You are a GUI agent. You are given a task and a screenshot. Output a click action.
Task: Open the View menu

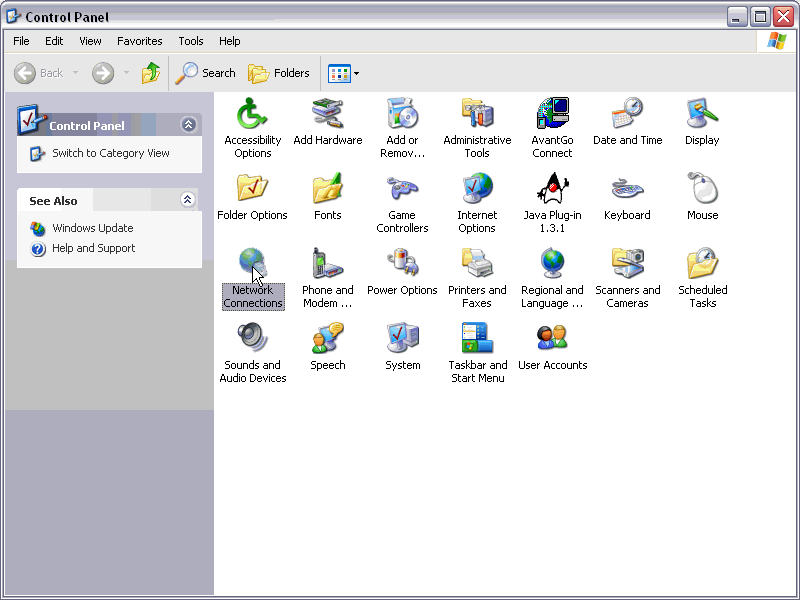point(90,41)
